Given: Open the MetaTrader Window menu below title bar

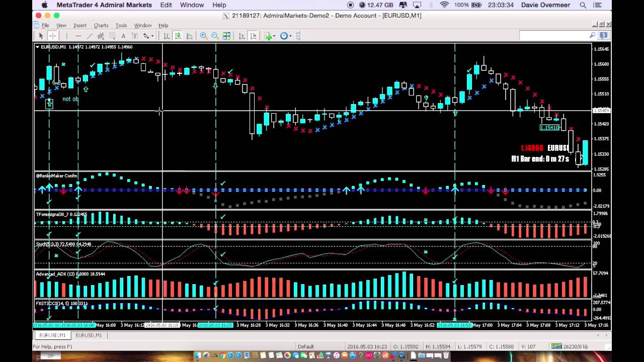Looking at the screenshot, I should (142, 25).
